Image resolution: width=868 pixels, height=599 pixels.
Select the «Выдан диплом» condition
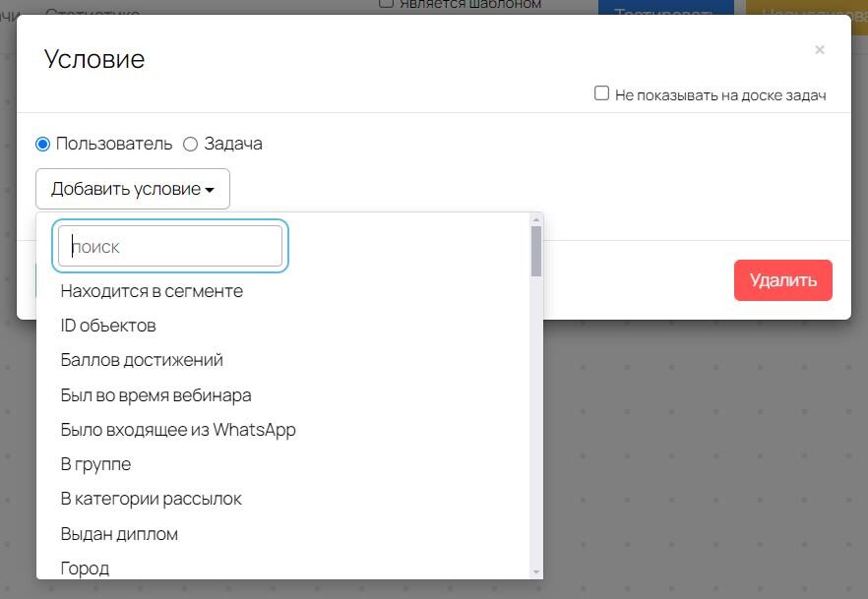[x=118, y=533]
